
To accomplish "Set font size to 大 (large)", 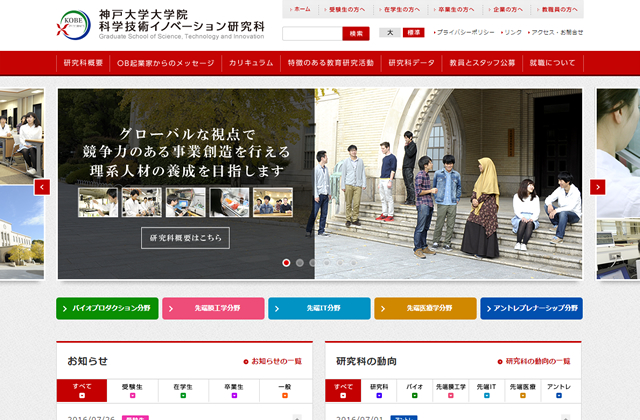I will [x=391, y=33].
